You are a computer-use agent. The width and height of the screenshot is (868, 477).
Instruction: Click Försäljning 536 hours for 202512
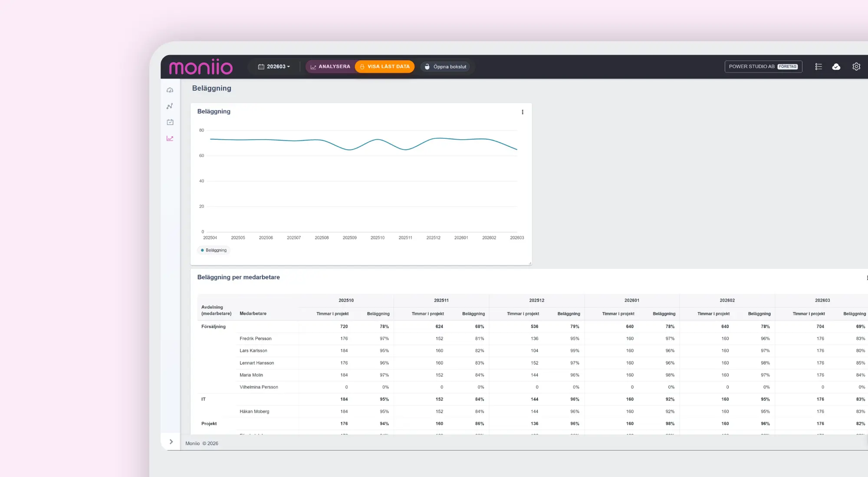coord(535,327)
